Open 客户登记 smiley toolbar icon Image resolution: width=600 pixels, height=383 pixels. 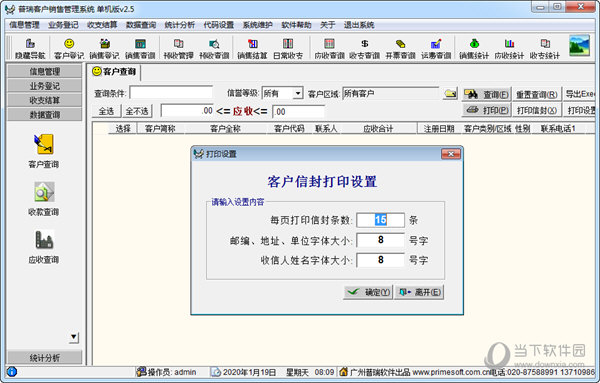[x=69, y=48]
